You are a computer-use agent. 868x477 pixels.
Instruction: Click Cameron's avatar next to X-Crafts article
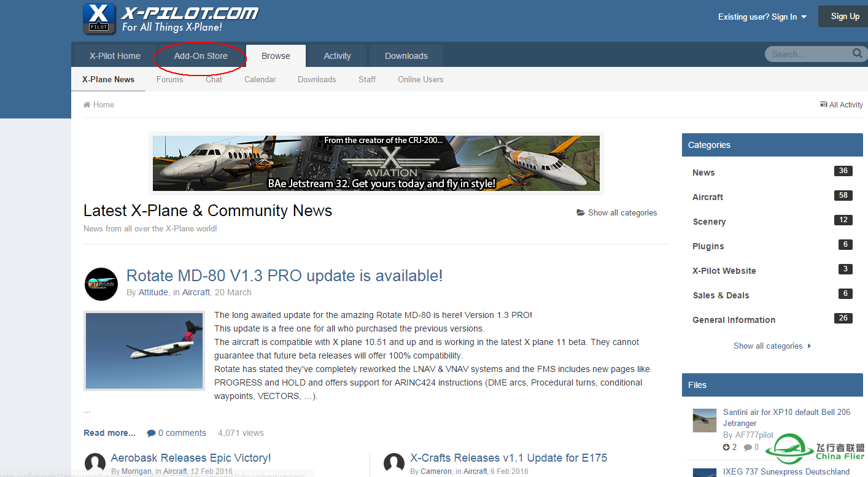tap(394, 464)
